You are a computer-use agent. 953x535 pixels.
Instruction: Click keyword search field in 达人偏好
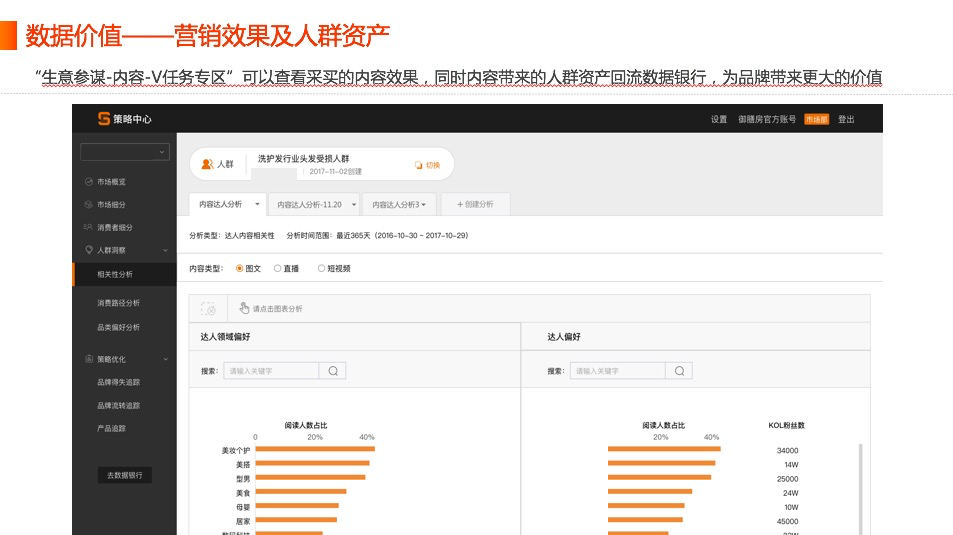pos(618,371)
